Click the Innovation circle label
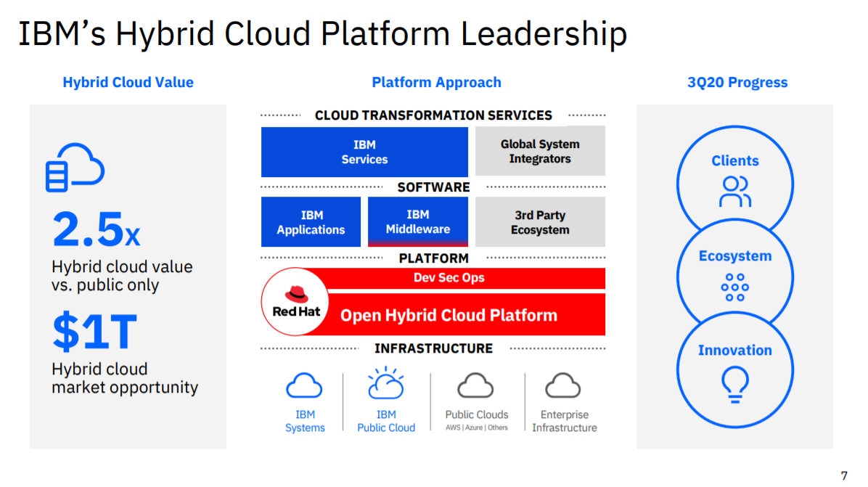This screenshot has height=487, width=868. coord(735,351)
